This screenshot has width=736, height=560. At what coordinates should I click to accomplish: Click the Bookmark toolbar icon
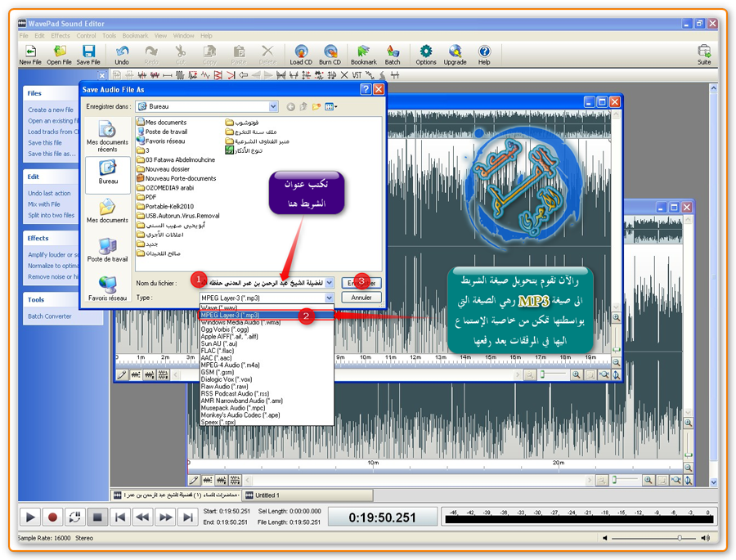[x=363, y=54]
